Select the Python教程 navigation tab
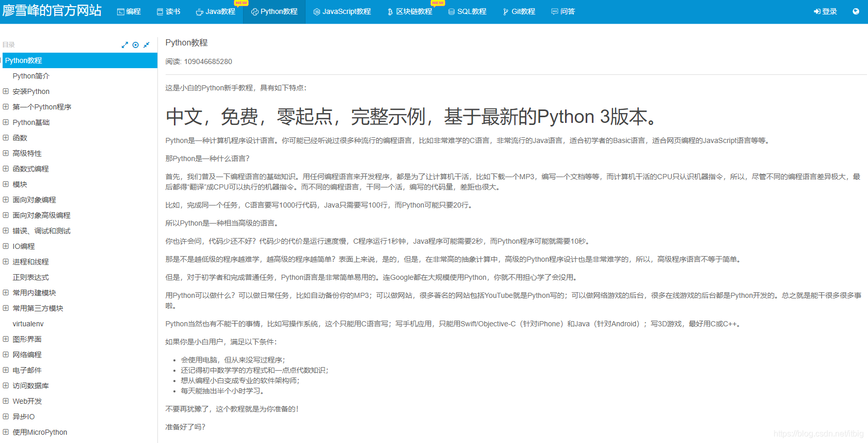This screenshot has height=443, width=868. pyautogui.click(x=274, y=11)
